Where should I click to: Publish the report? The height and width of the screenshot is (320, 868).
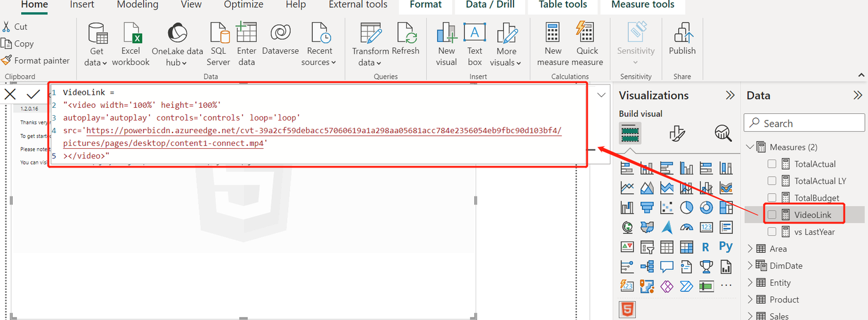[682, 40]
